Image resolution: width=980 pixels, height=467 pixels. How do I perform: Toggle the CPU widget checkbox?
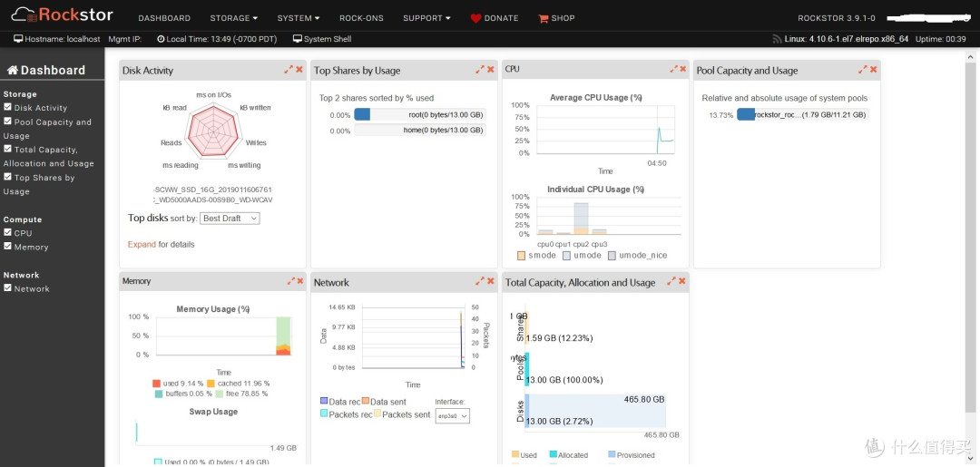[7, 232]
